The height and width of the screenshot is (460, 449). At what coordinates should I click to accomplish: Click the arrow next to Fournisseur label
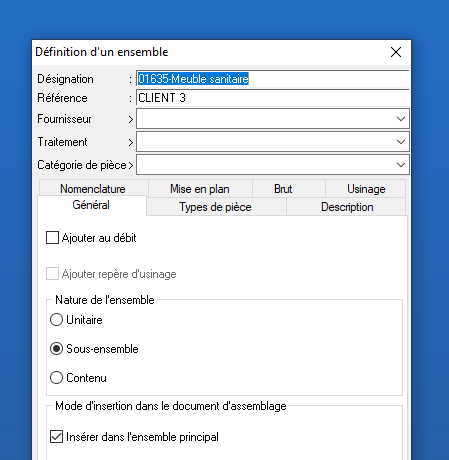pos(131,119)
